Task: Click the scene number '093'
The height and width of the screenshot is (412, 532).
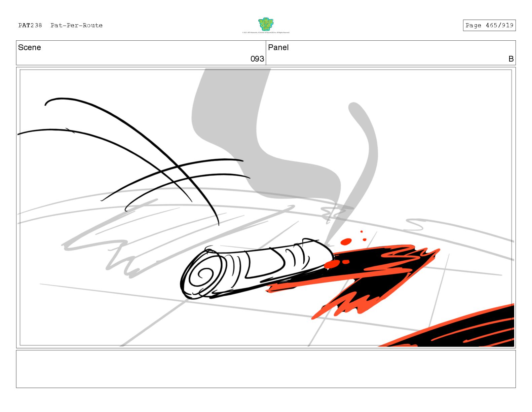Action: [x=257, y=59]
